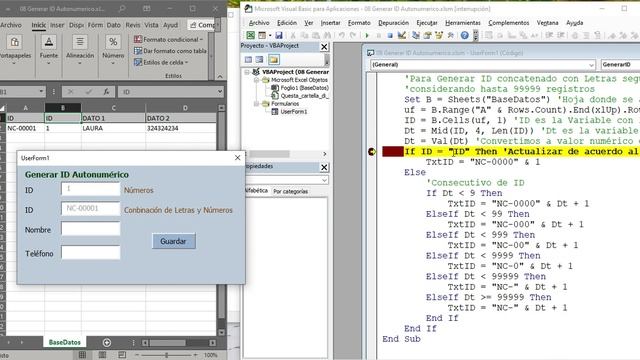This screenshot has height=360, width=640.
Task: Collapse the Formularios folder in project tree
Action: tap(256, 104)
